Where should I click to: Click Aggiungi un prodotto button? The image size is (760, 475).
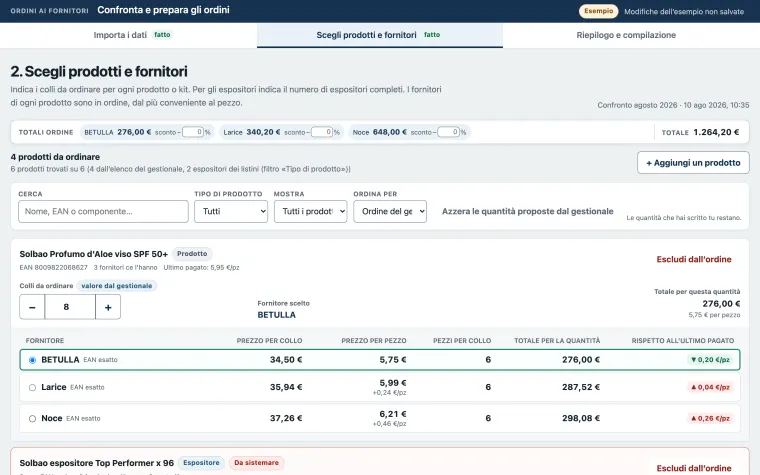[693, 163]
